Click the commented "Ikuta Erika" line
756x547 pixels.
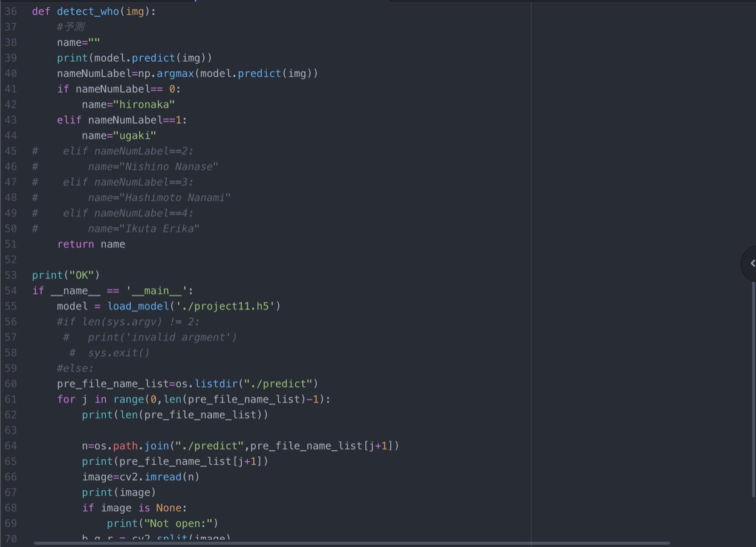click(143, 228)
